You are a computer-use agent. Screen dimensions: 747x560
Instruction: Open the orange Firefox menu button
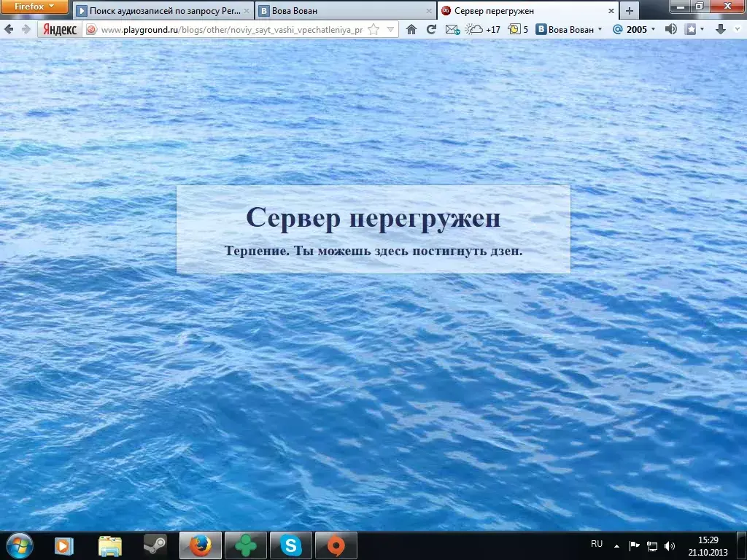(x=34, y=7)
